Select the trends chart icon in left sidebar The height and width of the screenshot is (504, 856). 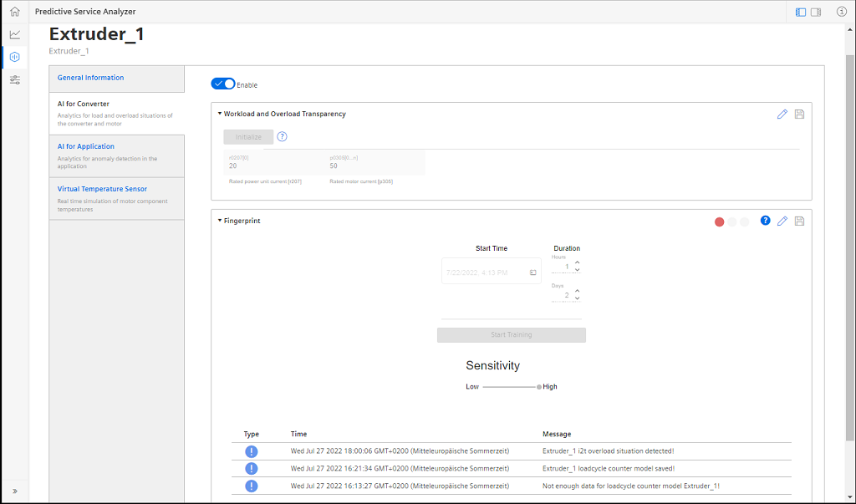coord(14,34)
